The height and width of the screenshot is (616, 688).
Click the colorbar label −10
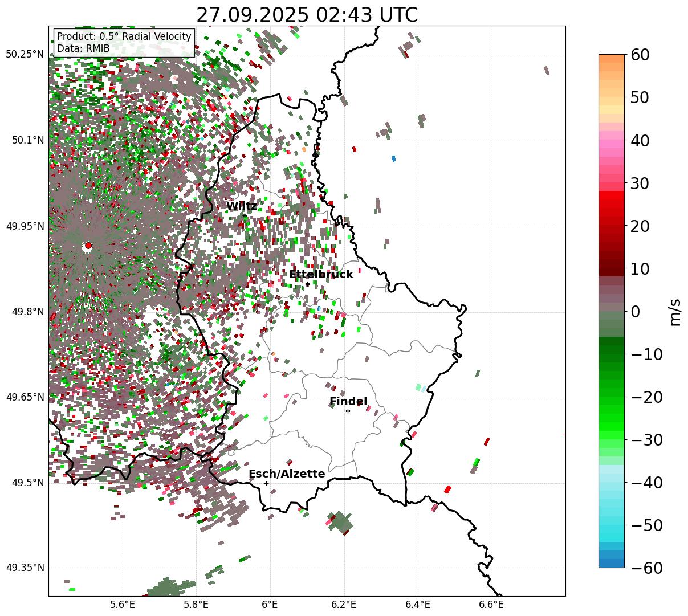[647, 354]
